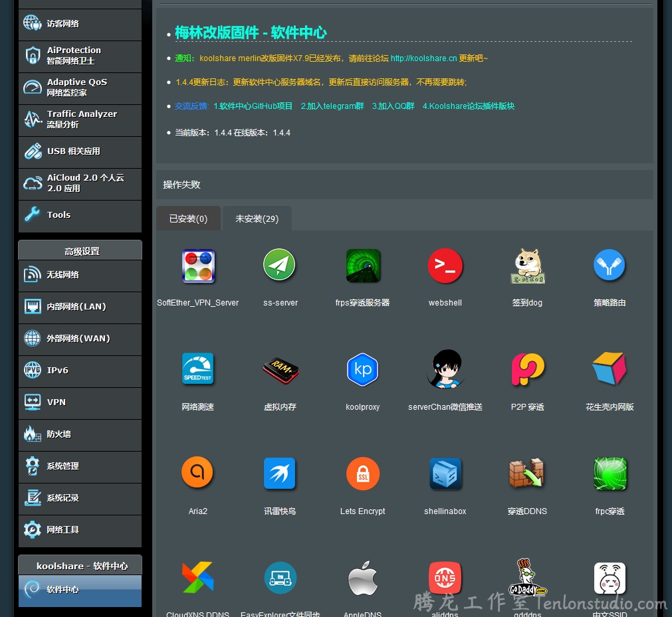The height and width of the screenshot is (617, 672).
Task: Open the shellinabox plugin icon
Action: [x=445, y=474]
